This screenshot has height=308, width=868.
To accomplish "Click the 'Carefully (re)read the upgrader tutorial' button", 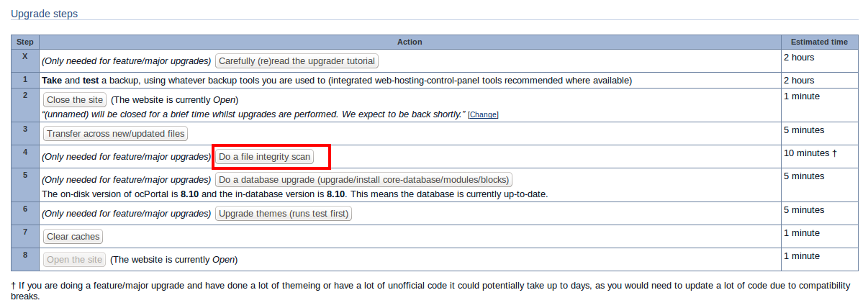I will click(x=297, y=61).
